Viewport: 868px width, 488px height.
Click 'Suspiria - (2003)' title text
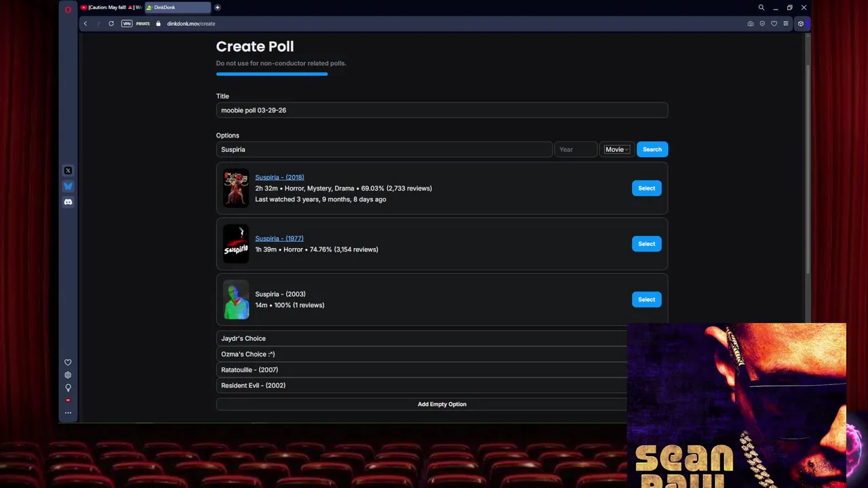pos(280,294)
